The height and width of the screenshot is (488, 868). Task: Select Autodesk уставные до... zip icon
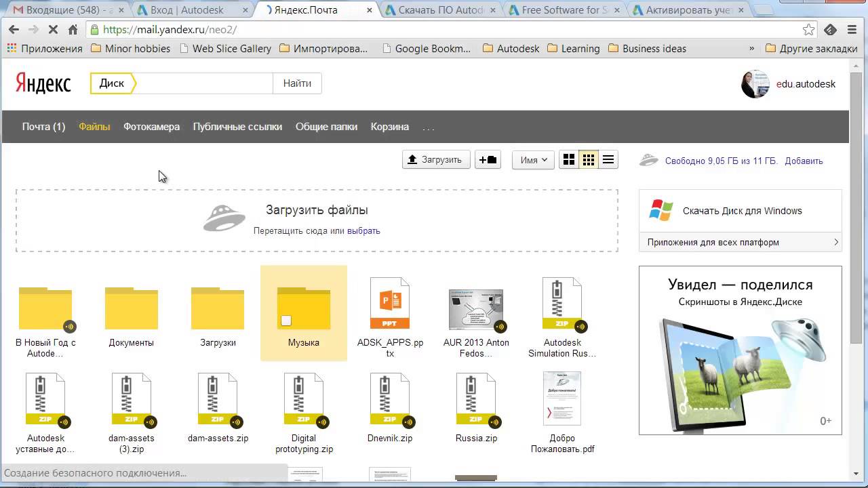pos(45,399)
